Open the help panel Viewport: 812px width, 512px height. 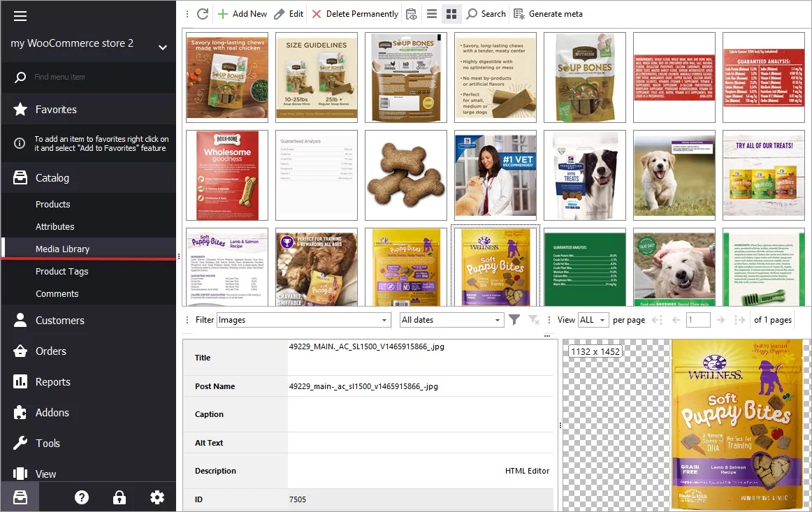pos(82,497)
